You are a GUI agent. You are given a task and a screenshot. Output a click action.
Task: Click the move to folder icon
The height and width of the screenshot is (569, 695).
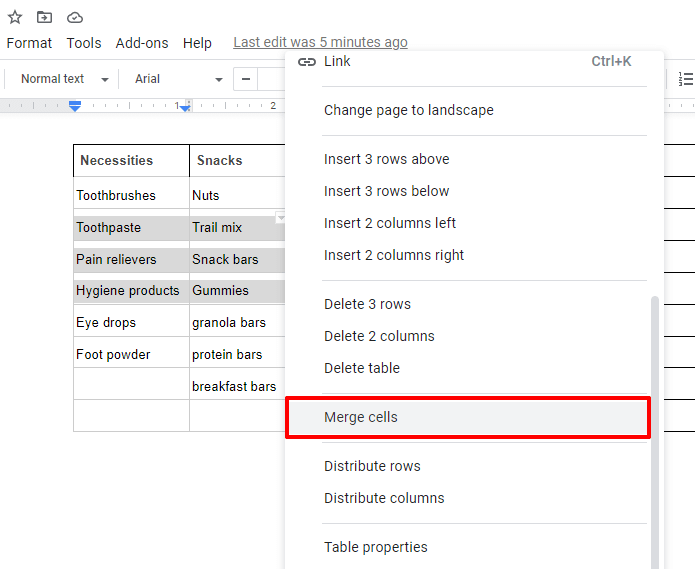[44, 17]
